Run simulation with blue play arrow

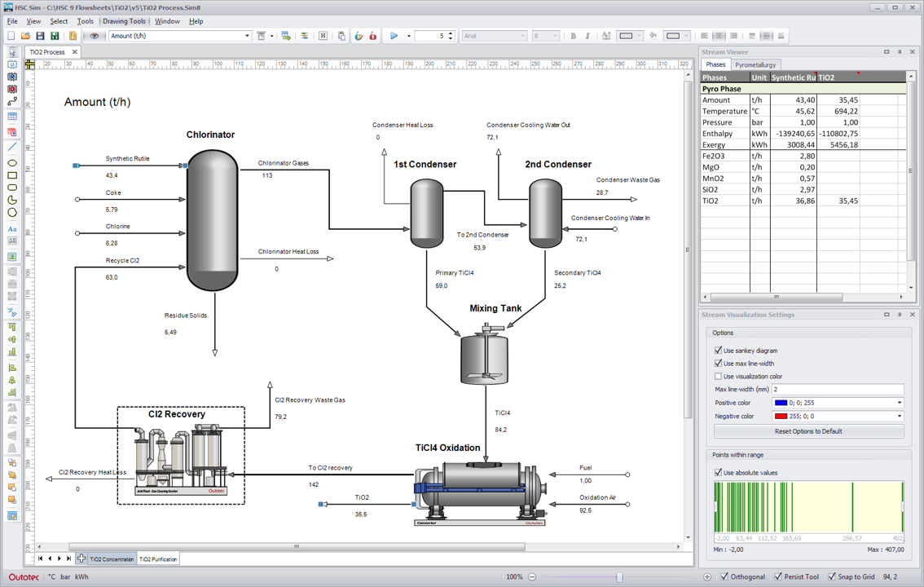pos(394,36)
